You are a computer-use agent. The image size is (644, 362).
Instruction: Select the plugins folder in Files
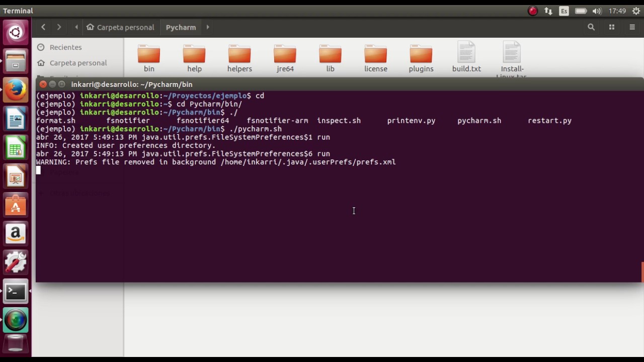coord(421,58)
